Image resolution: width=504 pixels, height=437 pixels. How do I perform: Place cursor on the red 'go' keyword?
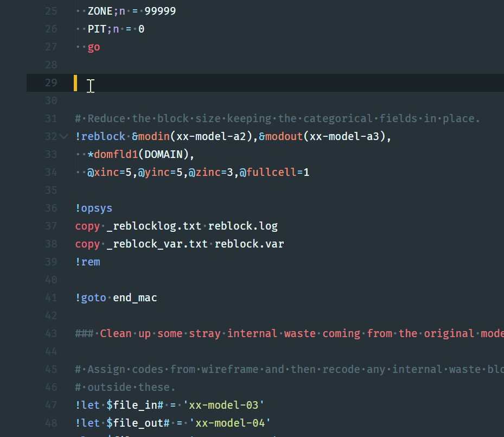click(x=94, y=47)
